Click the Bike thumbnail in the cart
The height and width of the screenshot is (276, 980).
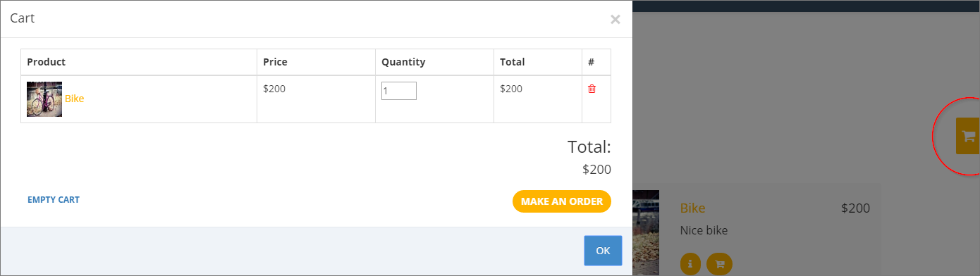(x=44, y=99)
